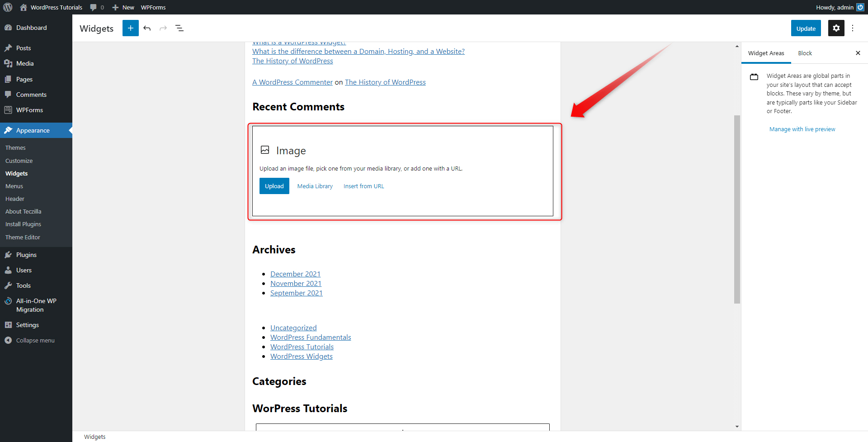Open the WordPress Widgets category link
868x442 pixels.
(302, 356)
